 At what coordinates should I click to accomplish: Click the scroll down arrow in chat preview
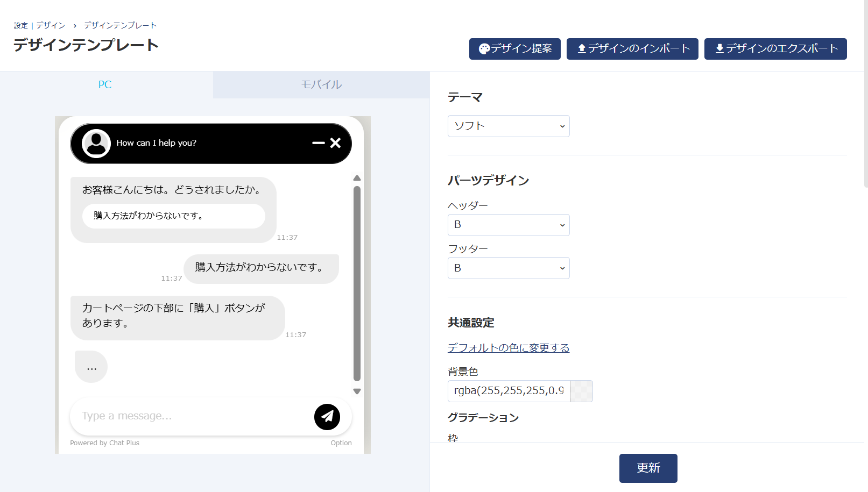pos(357,391)
